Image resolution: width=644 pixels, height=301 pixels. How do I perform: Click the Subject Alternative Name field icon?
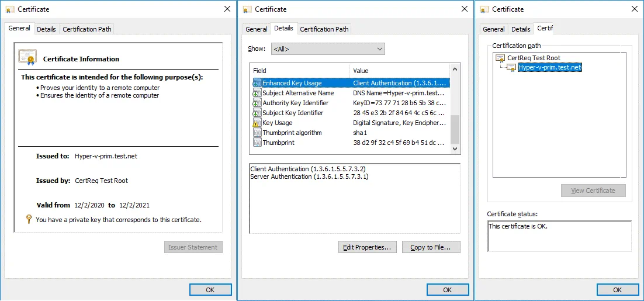point(257,93)
